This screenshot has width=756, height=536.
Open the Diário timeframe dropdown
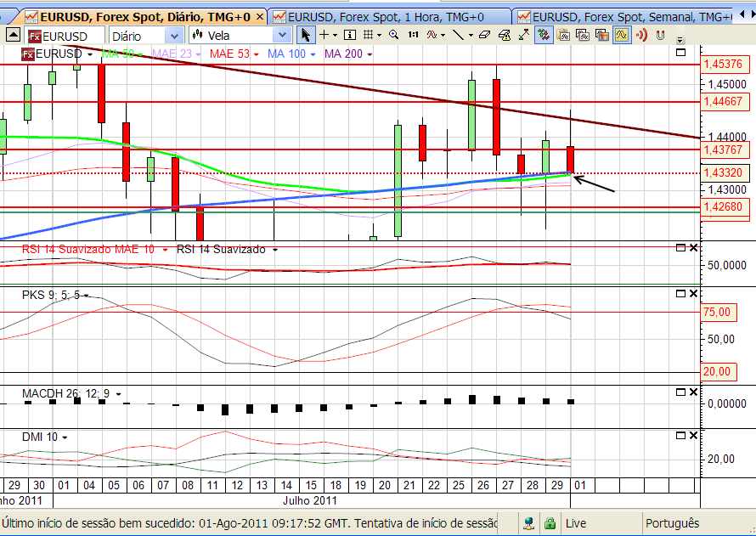(x=173, y=36)
